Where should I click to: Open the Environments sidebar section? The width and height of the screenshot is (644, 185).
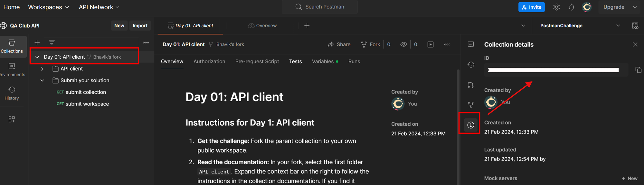click(12, 70)
